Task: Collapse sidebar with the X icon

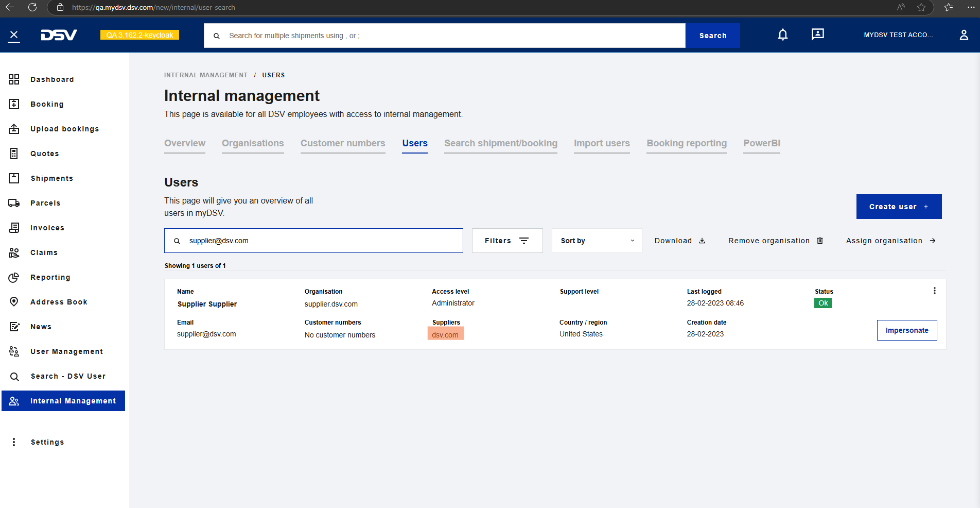Action: pos(14,35)
